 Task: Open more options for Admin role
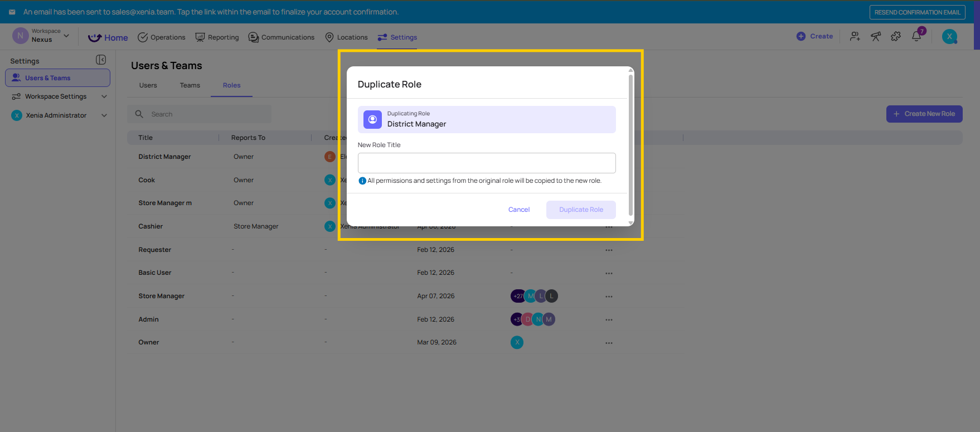click(x=609, y=320)
